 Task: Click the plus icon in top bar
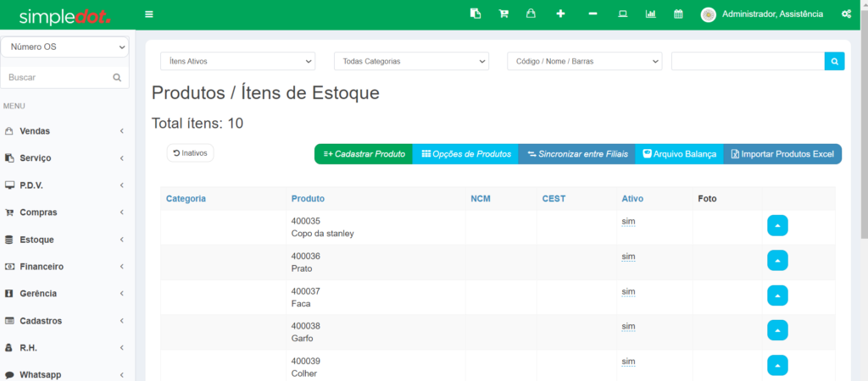(560, 14)
